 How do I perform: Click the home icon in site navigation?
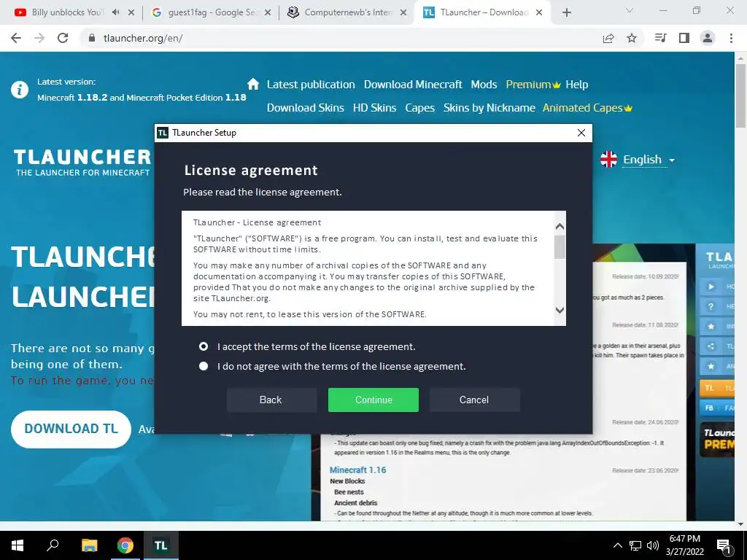[253, 85]
